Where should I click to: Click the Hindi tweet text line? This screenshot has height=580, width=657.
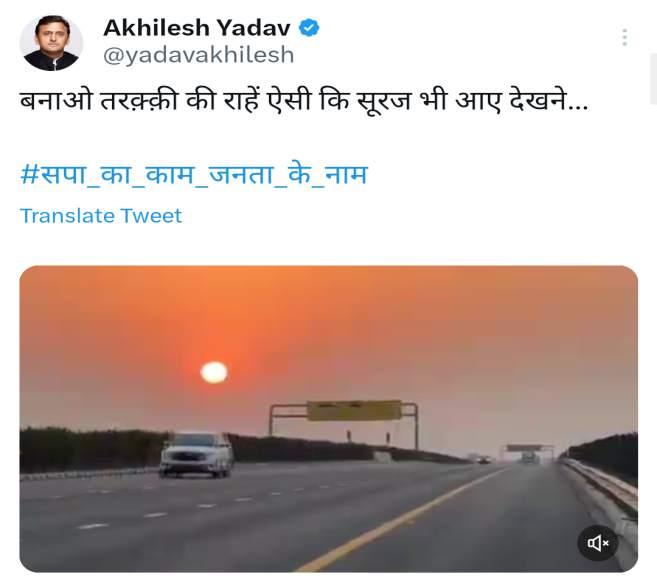coord(304,101)
